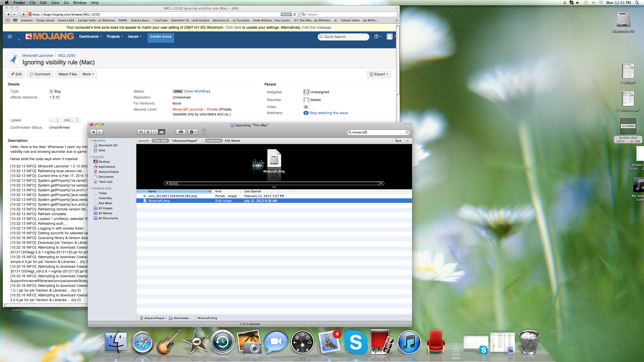Image resolution: width=644 pixels, height=362 pixels.
Task: Click Stop watching this issue link
Action: pos(329,113)
